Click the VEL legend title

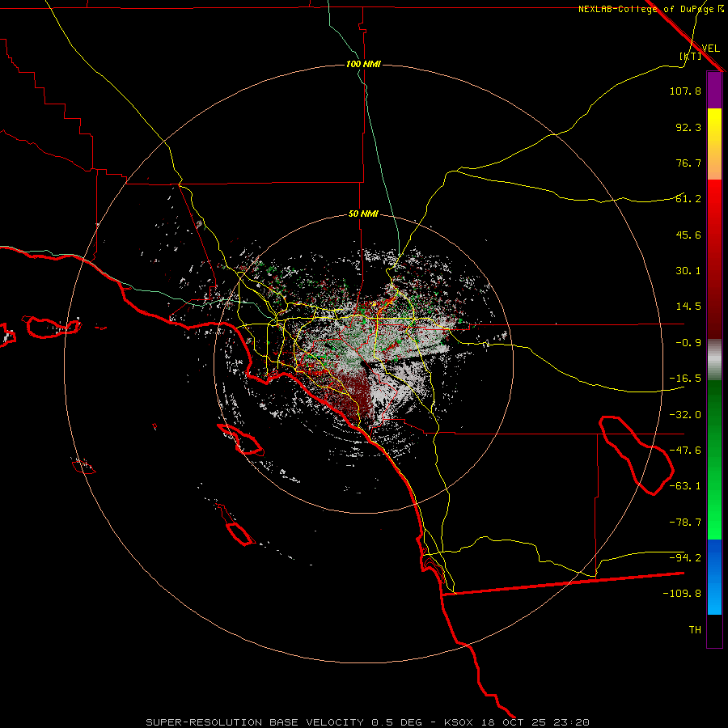click(710, 49)
